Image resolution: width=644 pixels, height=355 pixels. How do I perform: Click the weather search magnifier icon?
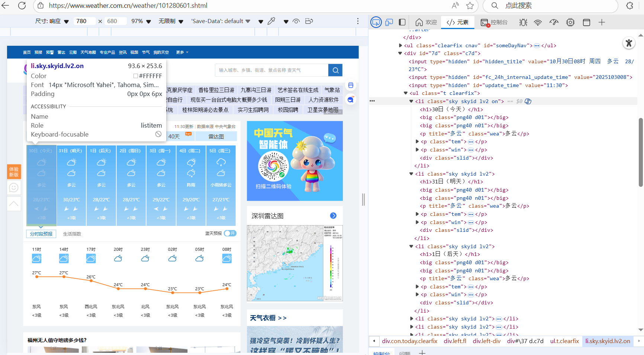point(335,70)
